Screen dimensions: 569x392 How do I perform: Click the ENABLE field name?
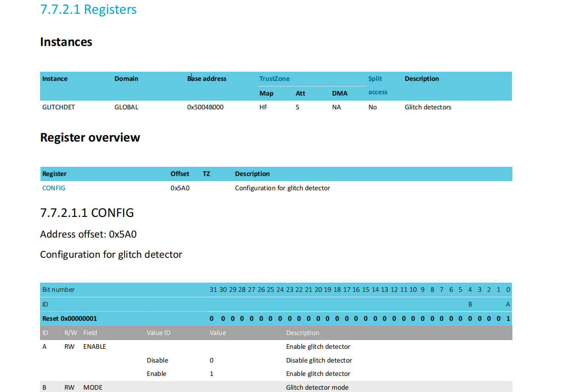pyautogui.click(x=95, y=347)
